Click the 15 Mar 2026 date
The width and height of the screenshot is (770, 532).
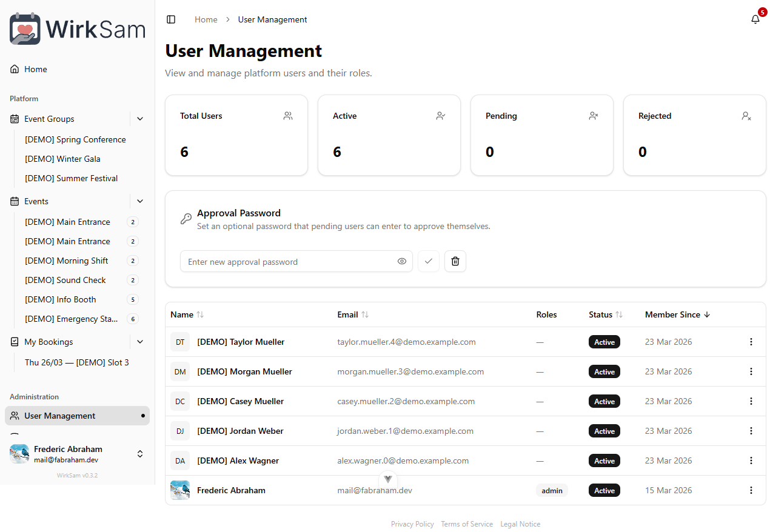pos(669,490)
